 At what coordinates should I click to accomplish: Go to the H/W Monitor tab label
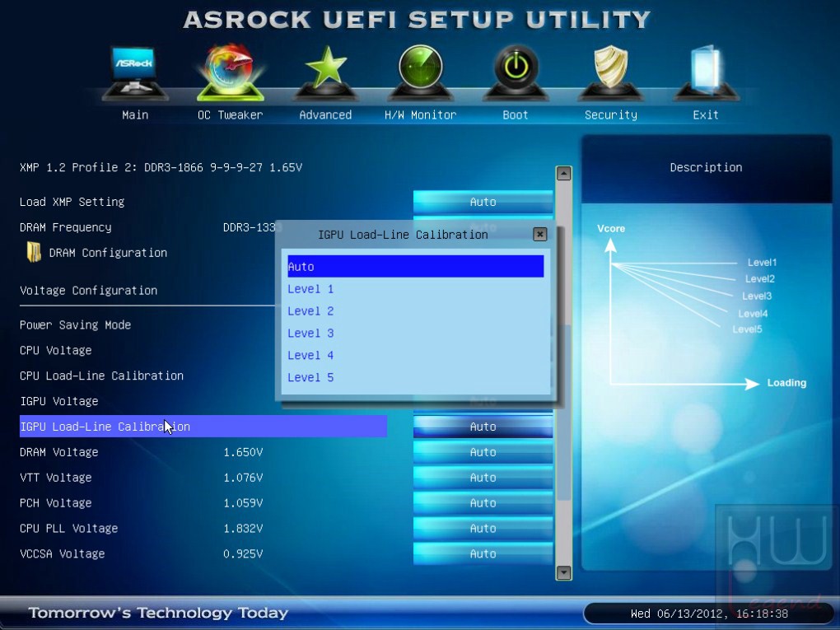[421, 114]
